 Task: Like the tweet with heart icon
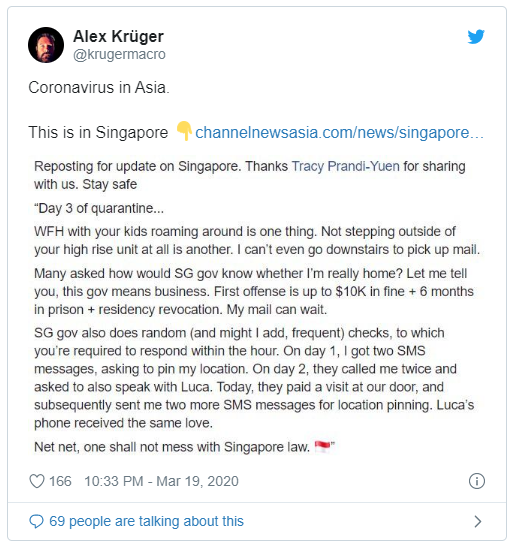[x=36, y=481]
